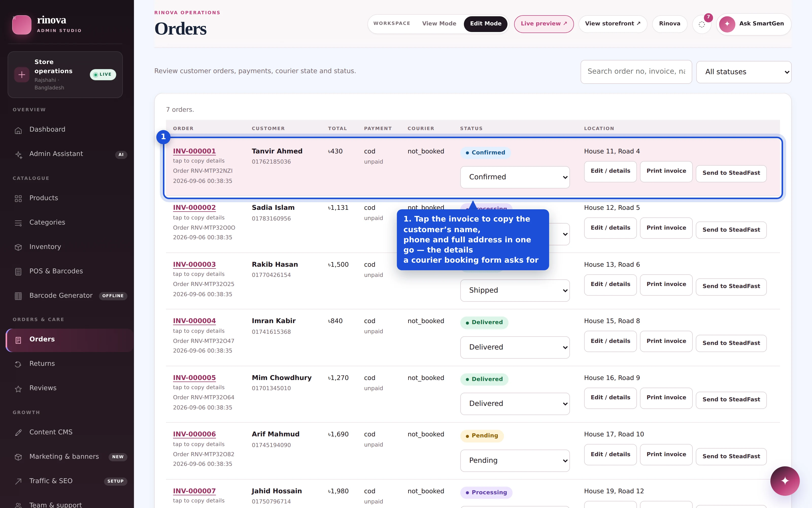Click phone number 01741615368
Image resolution: width=812 pixels, height=508 pixels.
(271, 332)
